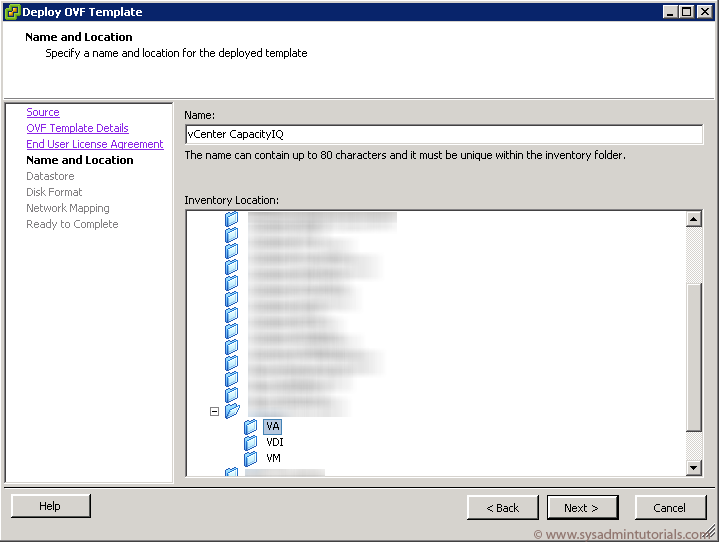Select the VM folder in inventory
The width and height of the screenshot is (719, 542).
coord(273,458)
